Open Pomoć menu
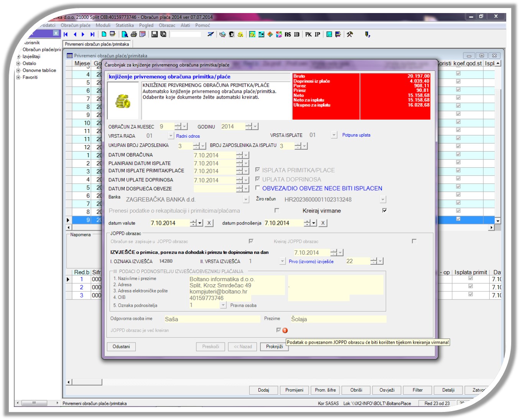 tap(202, 25)
